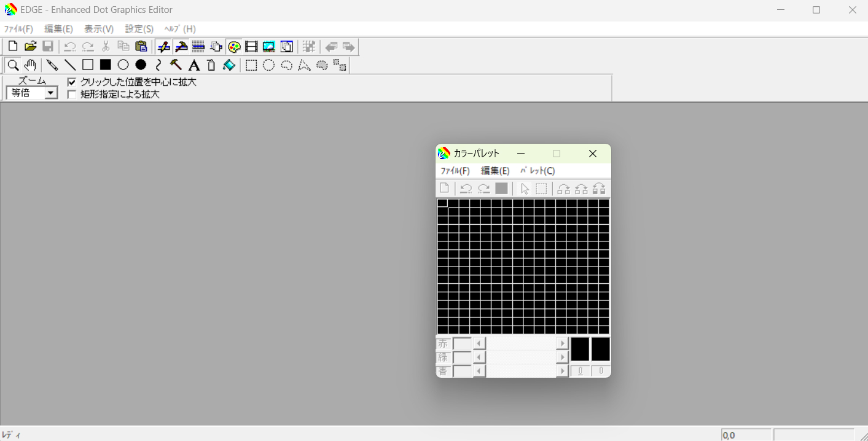Select the outlined Rectangle tool
This screenshot has width=868, height=441.
tap(88, 65)
